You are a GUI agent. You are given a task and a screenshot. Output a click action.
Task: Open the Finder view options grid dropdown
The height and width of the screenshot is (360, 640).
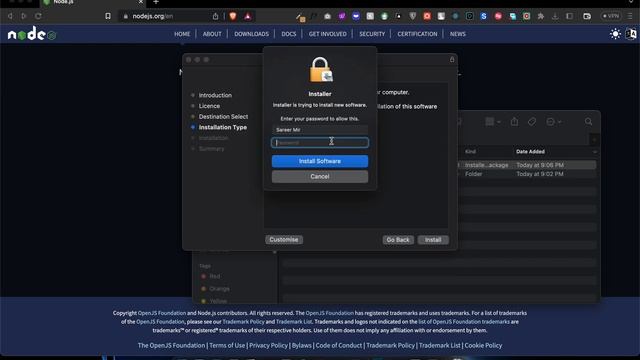pos(493,122)
